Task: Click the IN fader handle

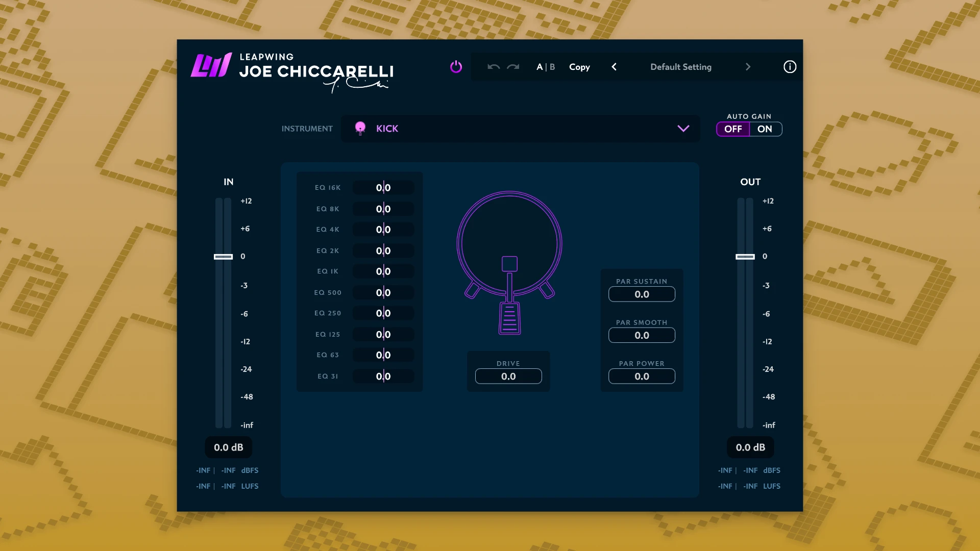Action: pyautogui.click(x=223, y=257)
